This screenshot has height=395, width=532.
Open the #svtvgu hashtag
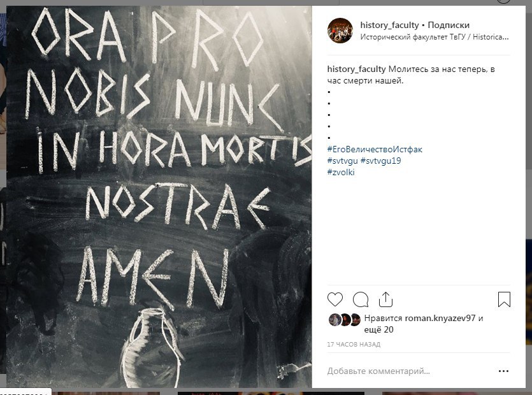coord(342,161)
